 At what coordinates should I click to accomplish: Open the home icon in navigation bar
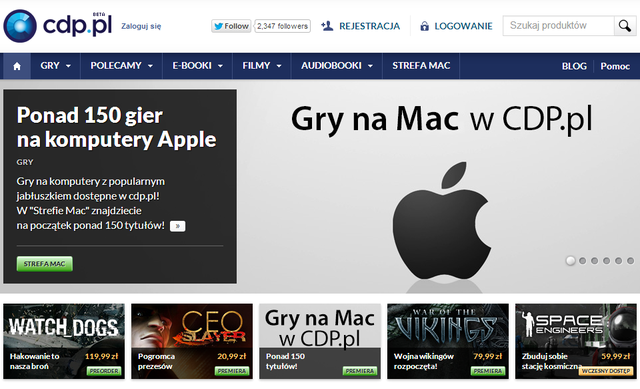17,66
